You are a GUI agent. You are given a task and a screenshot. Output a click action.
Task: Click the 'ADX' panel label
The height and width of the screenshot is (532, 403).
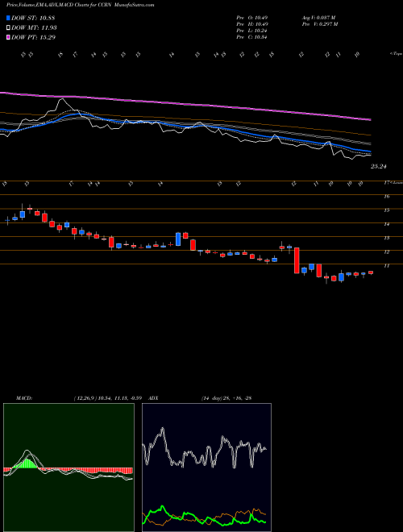point(153,398)
